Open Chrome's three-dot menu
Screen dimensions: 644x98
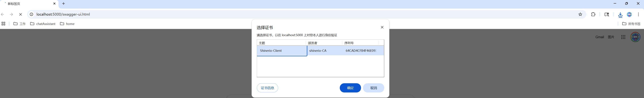pyautogui.click(x=638, y=14)
